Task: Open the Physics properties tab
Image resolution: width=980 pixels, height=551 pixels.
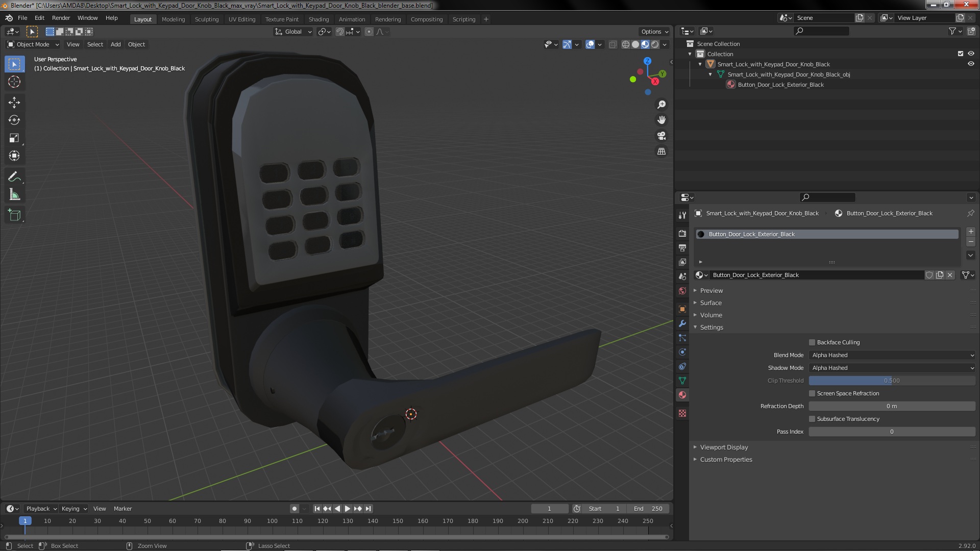Action: point(682,352)
